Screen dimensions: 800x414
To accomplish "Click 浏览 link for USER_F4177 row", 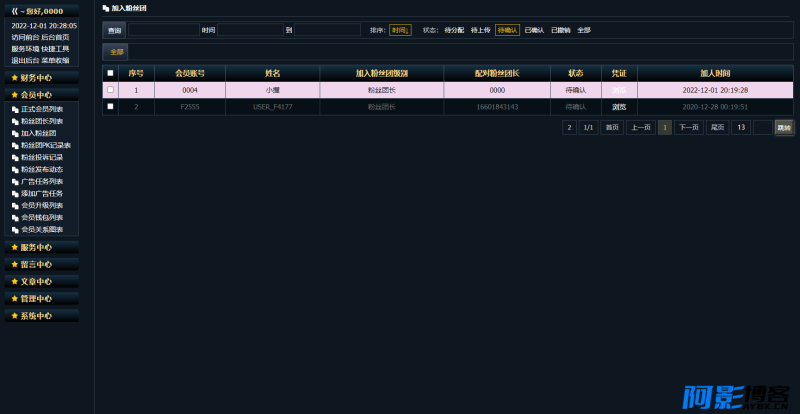I will pyautogui.click(x=619, y=107).
